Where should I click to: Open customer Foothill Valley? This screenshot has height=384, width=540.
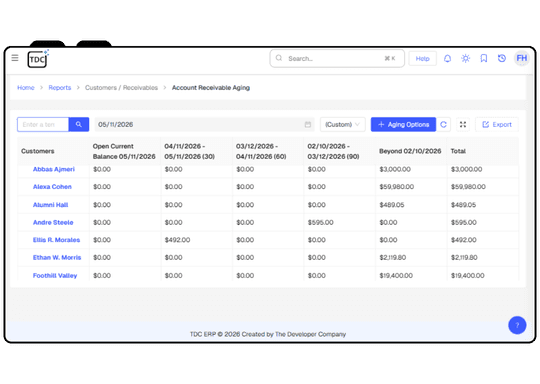click(x=55, y=275)
